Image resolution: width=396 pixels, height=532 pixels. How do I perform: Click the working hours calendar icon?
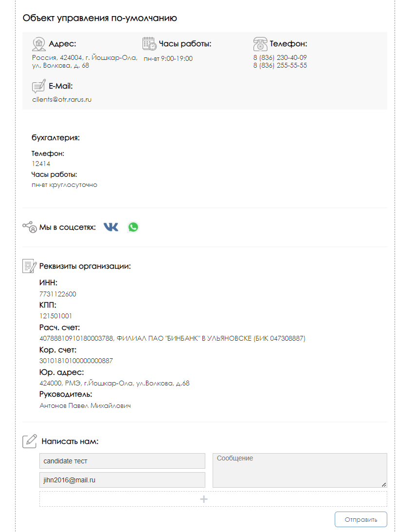149,44
